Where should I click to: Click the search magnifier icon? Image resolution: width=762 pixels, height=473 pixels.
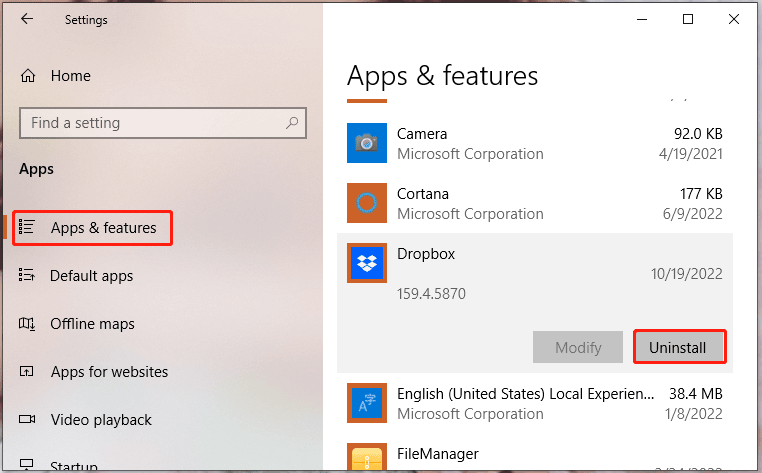pyautogui.click(x=292, y=123)
